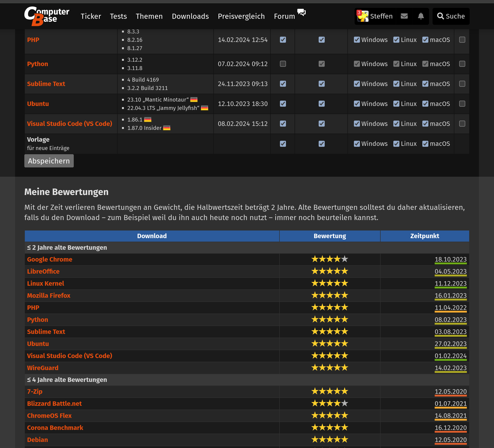Click the Google Chrome star rating

coord(330,259)
